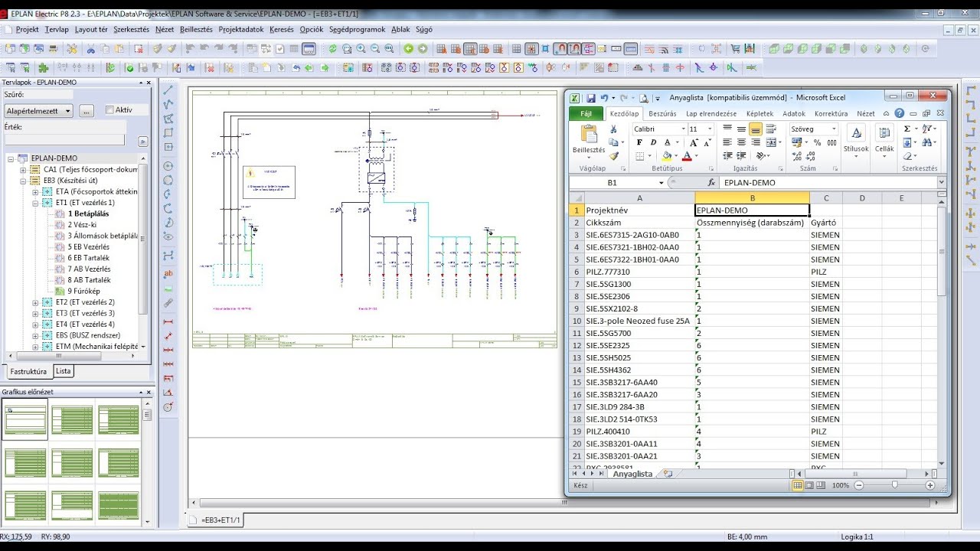Expand the CA1 tree node

(23, 170)
